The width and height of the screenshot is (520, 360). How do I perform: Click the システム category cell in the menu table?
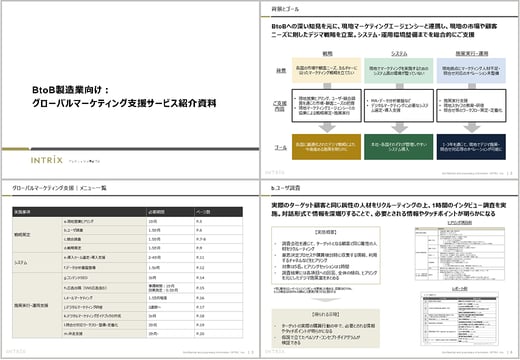click(x=37, y=263)
